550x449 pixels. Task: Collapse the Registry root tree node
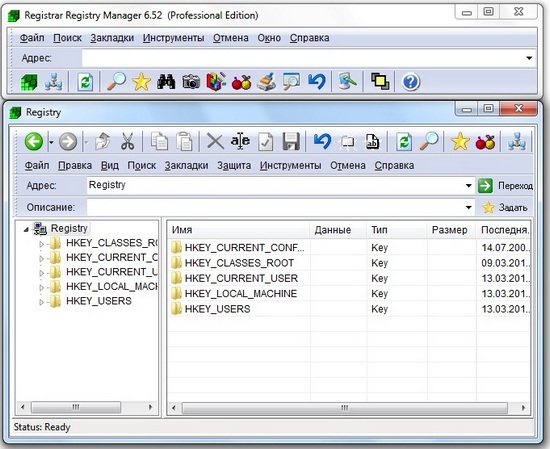[x=26, y=229]
